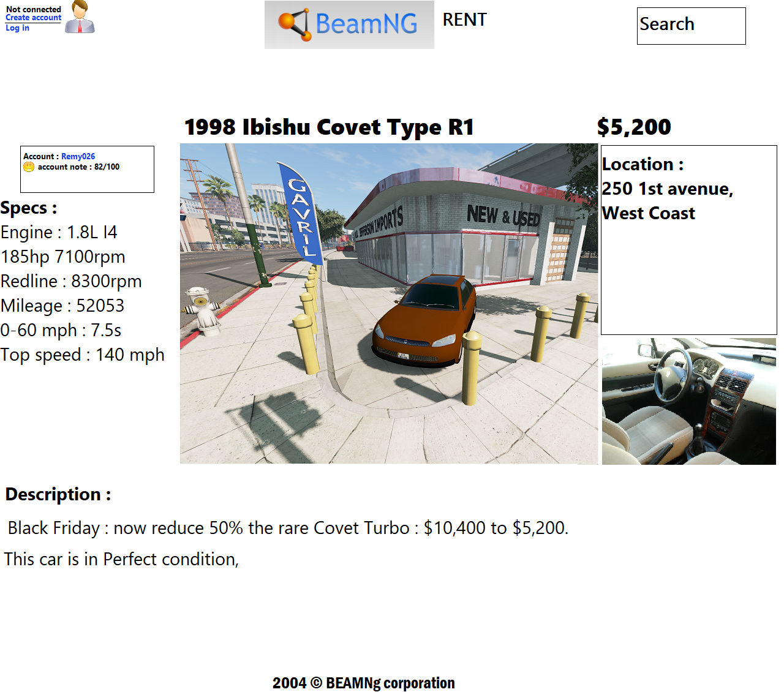Click the $5,200 price heading
Image resolution: width=784 pixels, height=692 pixels.
[634, 127]
